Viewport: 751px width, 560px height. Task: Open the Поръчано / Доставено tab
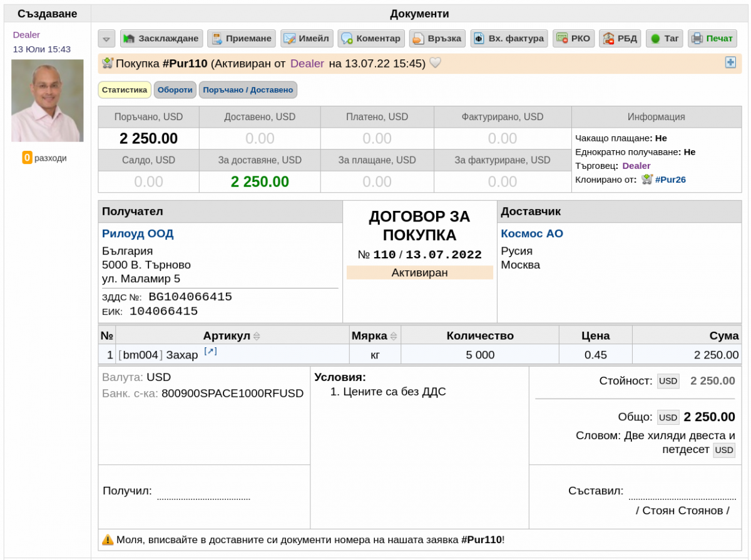(248, 90)
